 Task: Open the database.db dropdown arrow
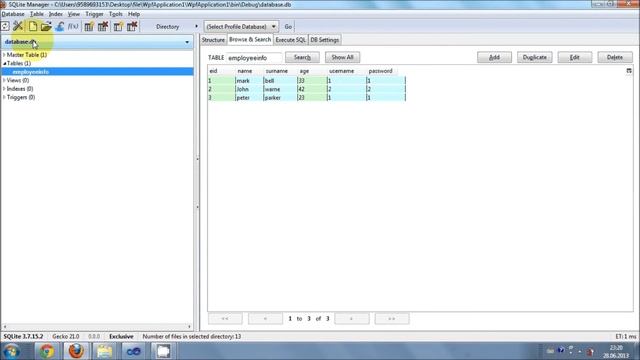[x=187, y=42]
